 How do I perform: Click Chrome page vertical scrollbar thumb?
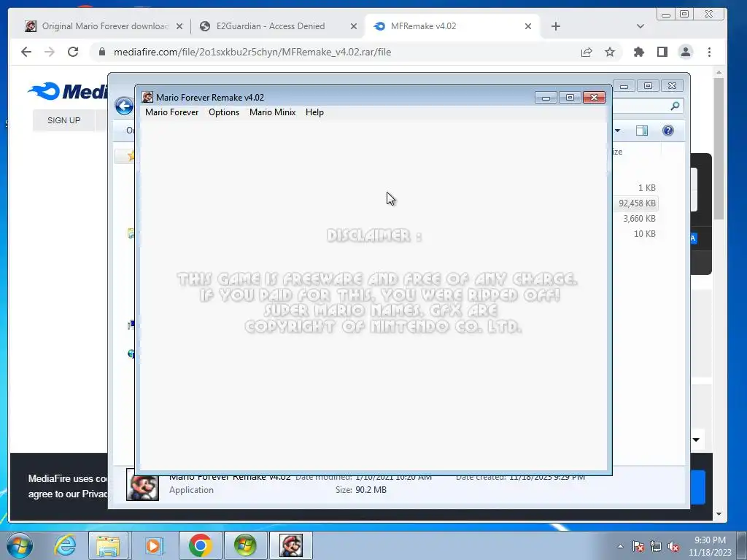coord(719,149)
